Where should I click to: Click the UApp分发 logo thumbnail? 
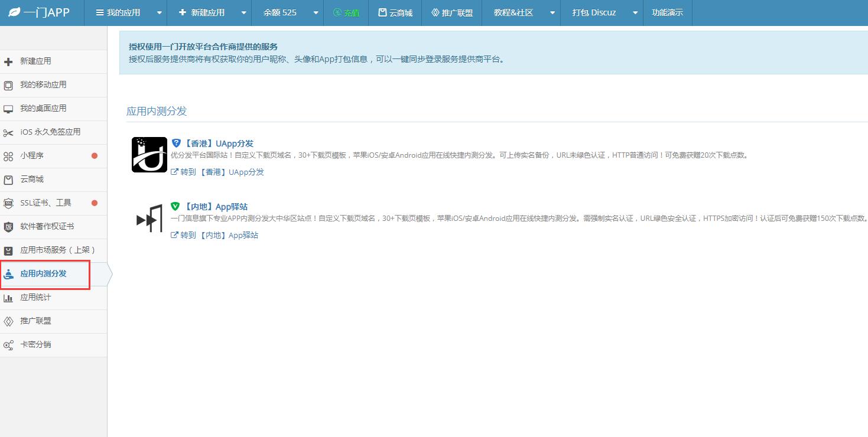pyautogui.click(x=149, y=154)
